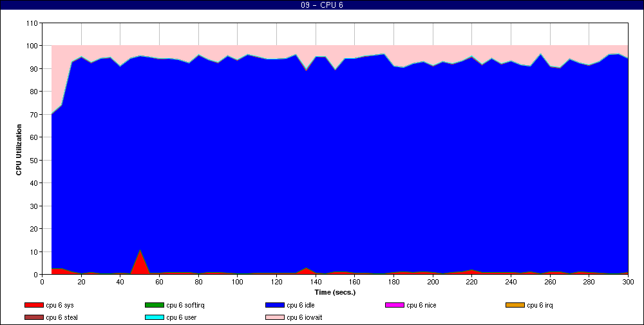Click the x-axis tick label 260

click(x=550, y=282)
